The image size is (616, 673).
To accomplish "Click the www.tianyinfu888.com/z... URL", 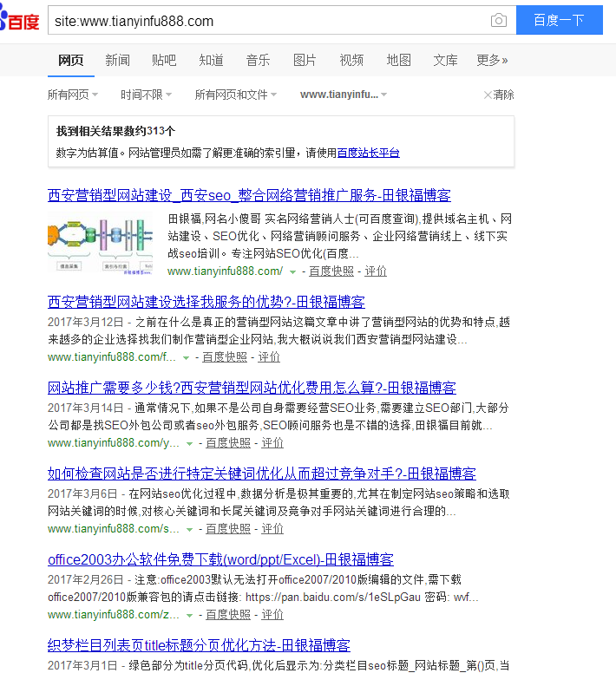I will (114, 615).
